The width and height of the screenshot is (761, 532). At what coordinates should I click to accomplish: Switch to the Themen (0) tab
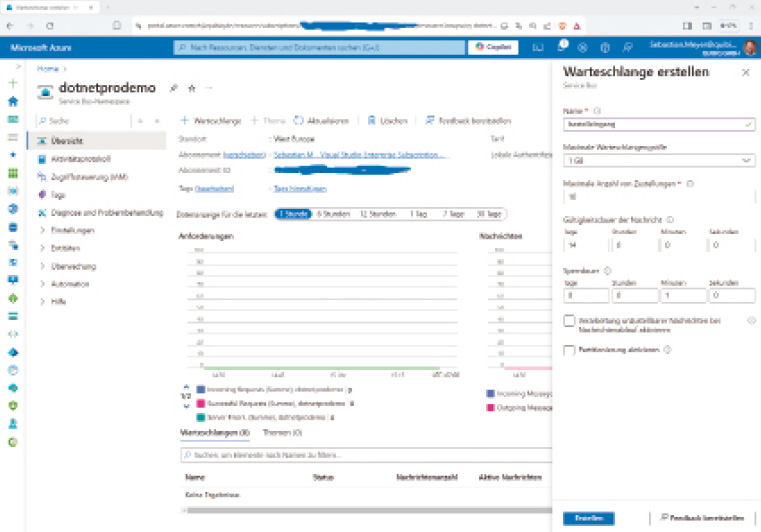coord(282,432)
